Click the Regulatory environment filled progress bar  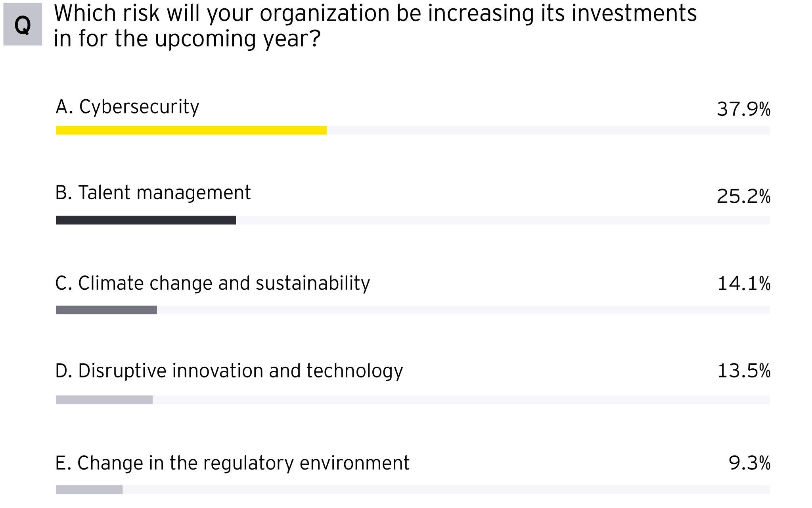pos(89,490)
